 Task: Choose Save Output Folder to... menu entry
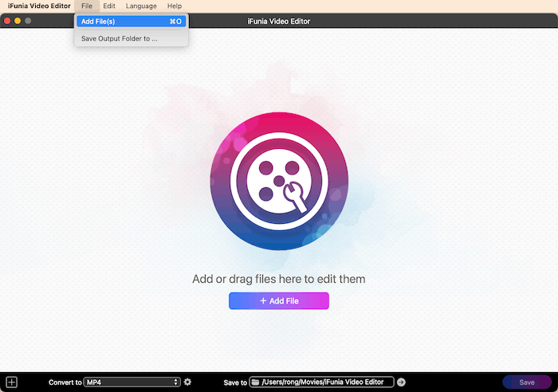120,38
